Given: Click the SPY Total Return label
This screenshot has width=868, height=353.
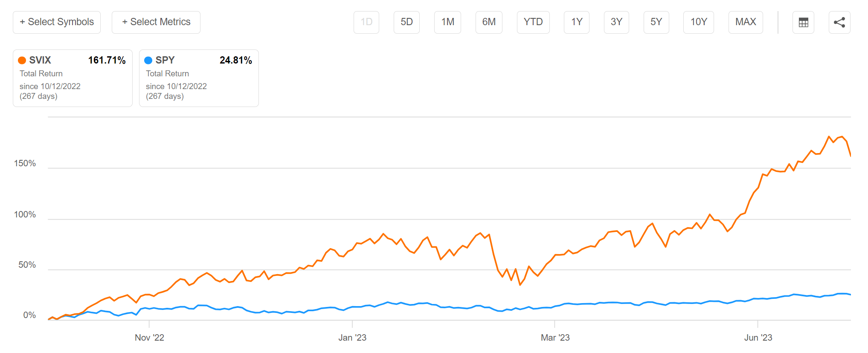Looking at the screenshot, I should coord(167,73).
